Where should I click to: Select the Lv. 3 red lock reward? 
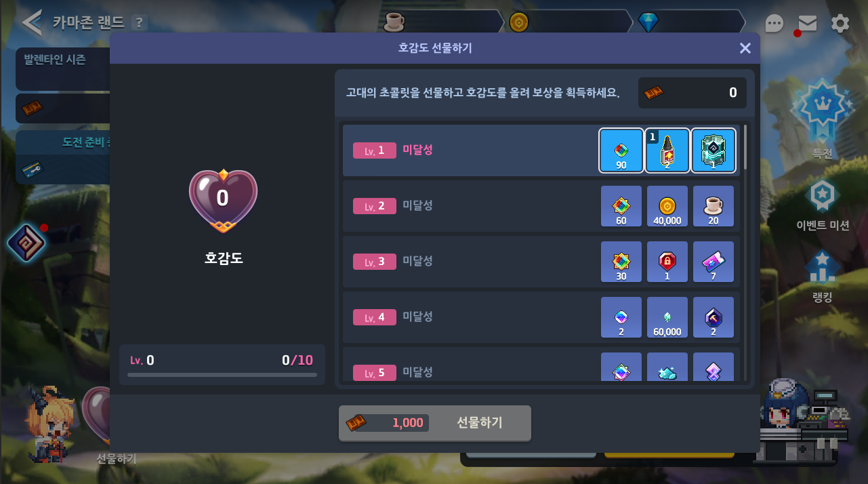point(667,262)
